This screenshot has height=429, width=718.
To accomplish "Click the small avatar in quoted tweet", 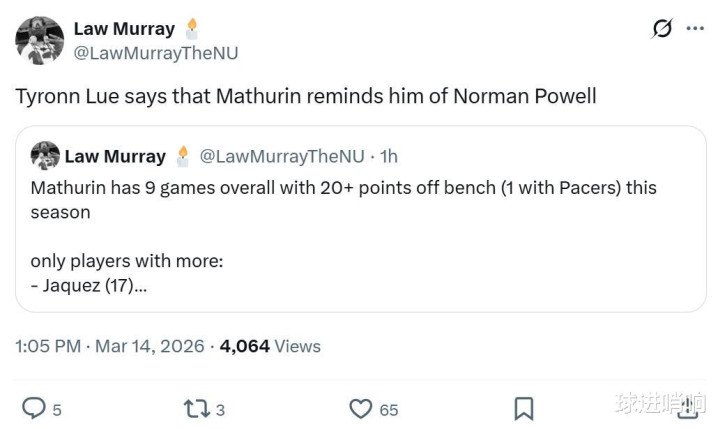I will tap(45, 156).
